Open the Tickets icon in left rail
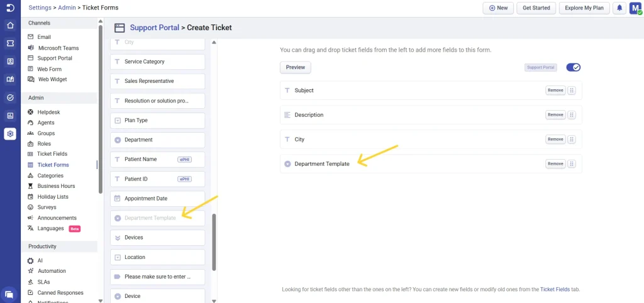This screenshot has width=644, height=303. click(x=10, y=43)
